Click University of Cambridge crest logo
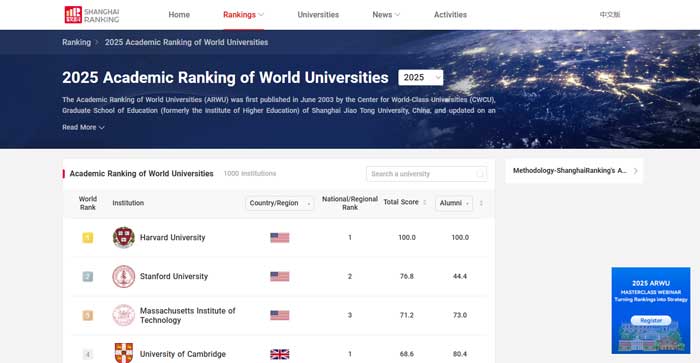700x363 pixels. (124, 353)
